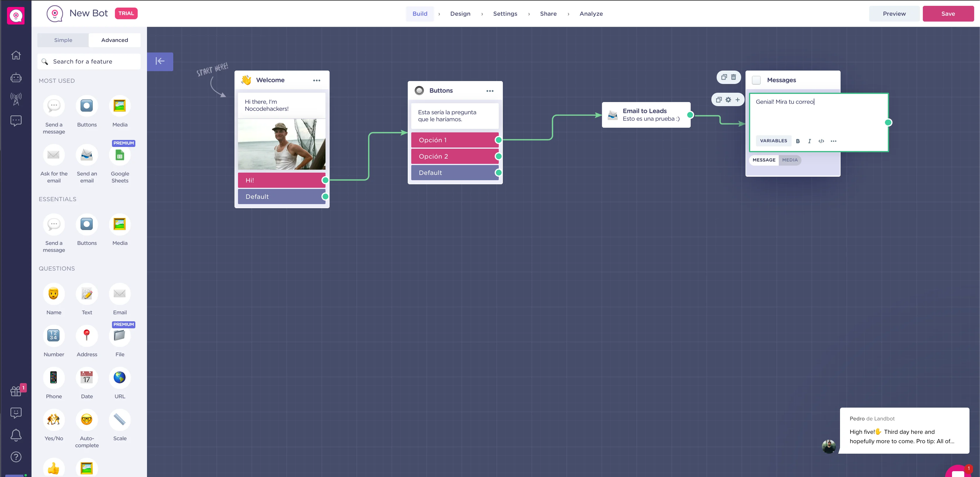Click the Address pin question icon
Viewport: 980px width, 477px height.
coord(87,336)
